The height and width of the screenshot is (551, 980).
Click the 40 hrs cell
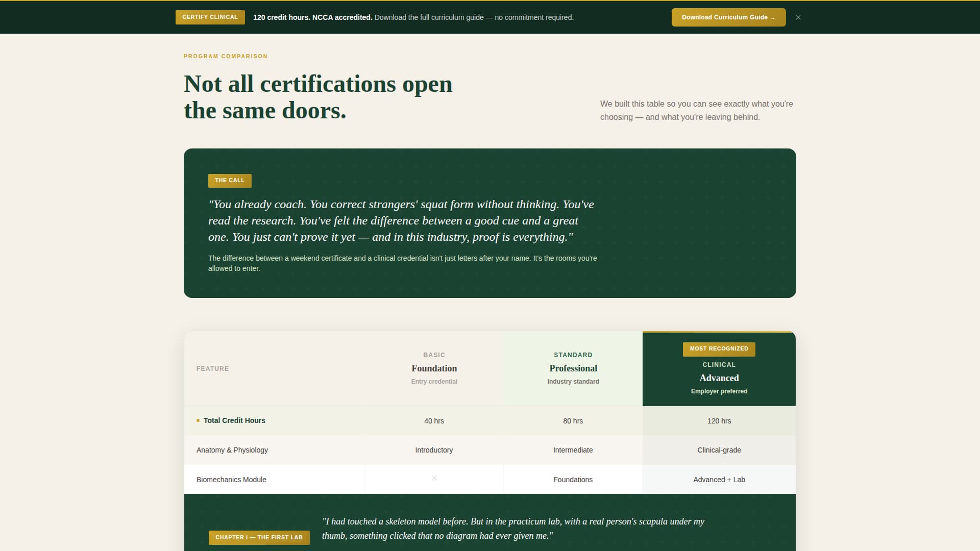pyautogui.click(x=434, y=421)
